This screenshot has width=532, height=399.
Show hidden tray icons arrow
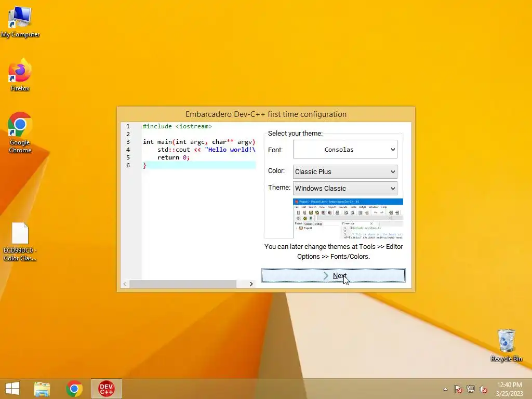pos(445,389)
